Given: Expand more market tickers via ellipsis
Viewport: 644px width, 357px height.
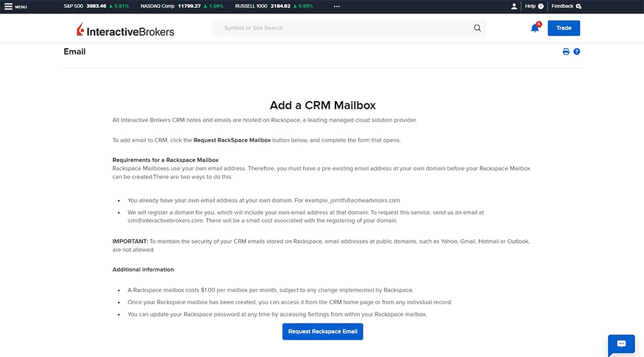Looking at the screenshot, I should point(337,6).
